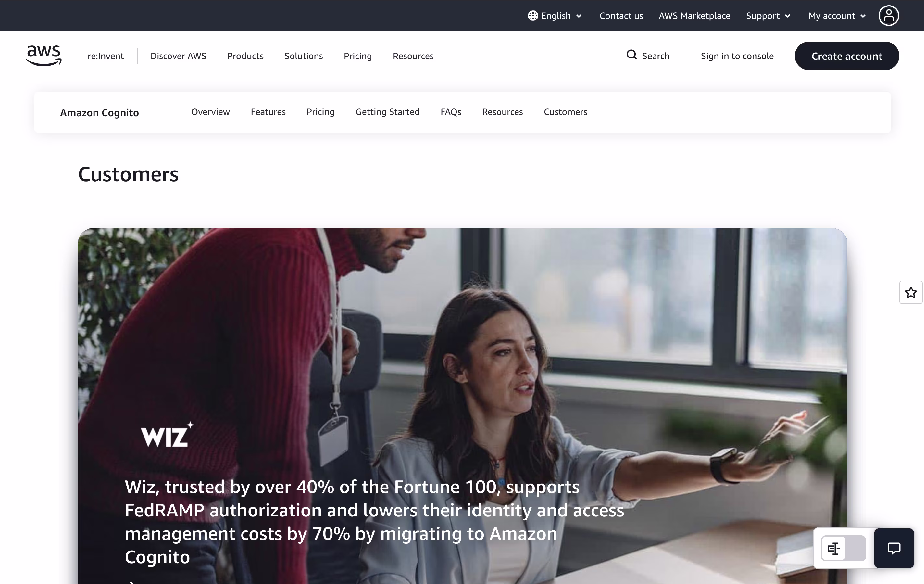This screenshot has width=924, height=584.
Task: Toggle the text selection switch
Action: [x=843, y=548]
